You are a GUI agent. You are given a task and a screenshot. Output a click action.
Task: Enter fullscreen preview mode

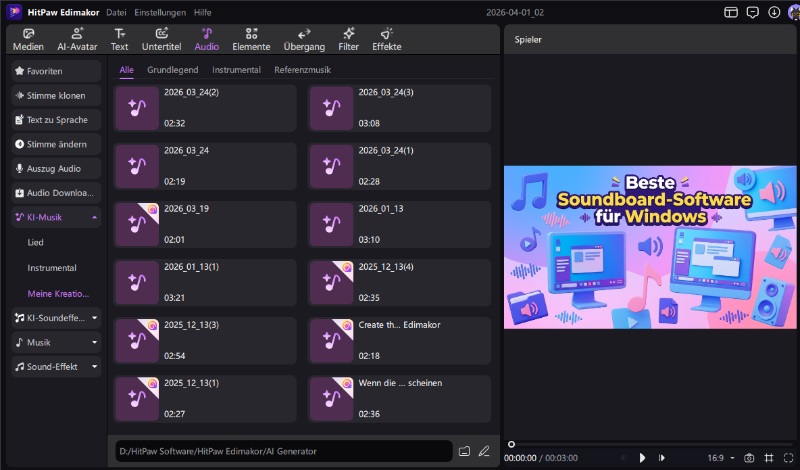click(788, 458)
